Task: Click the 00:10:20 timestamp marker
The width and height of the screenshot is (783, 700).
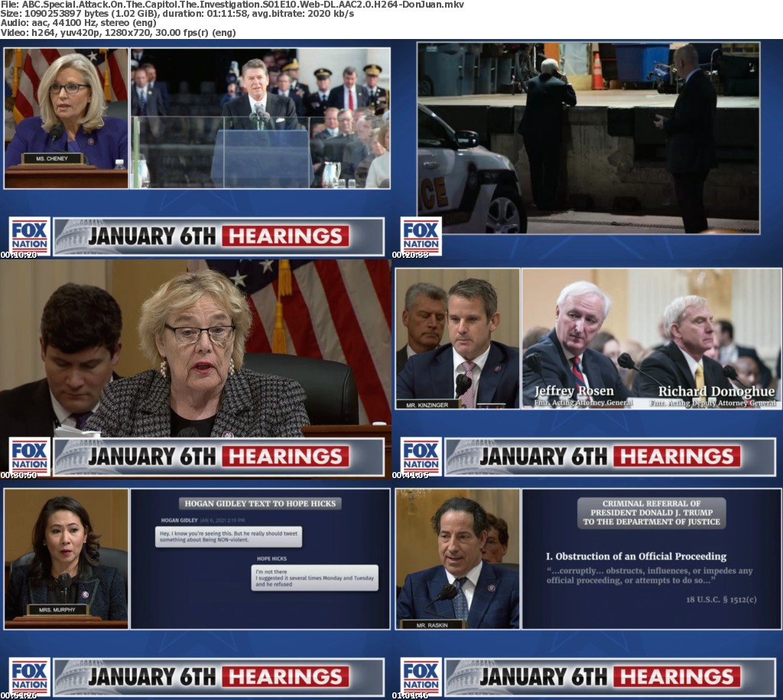Action: 18,255
